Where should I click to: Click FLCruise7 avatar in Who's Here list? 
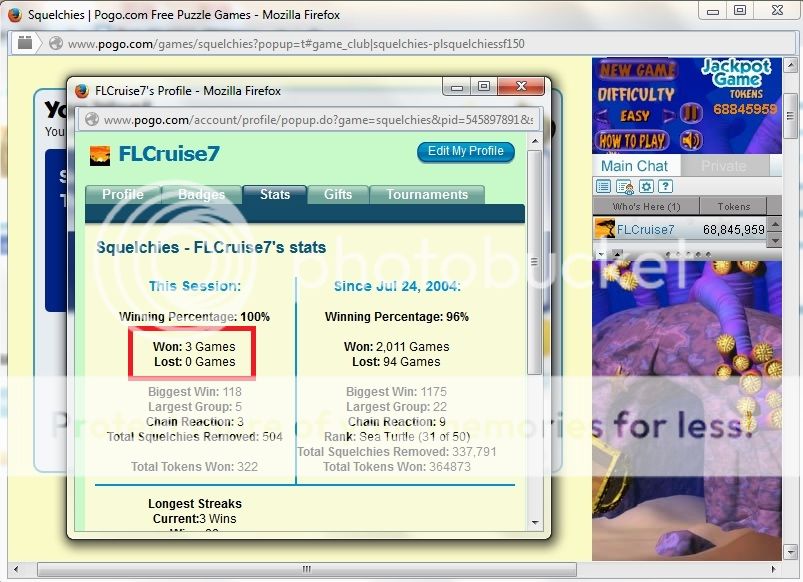tap(605, 228)
